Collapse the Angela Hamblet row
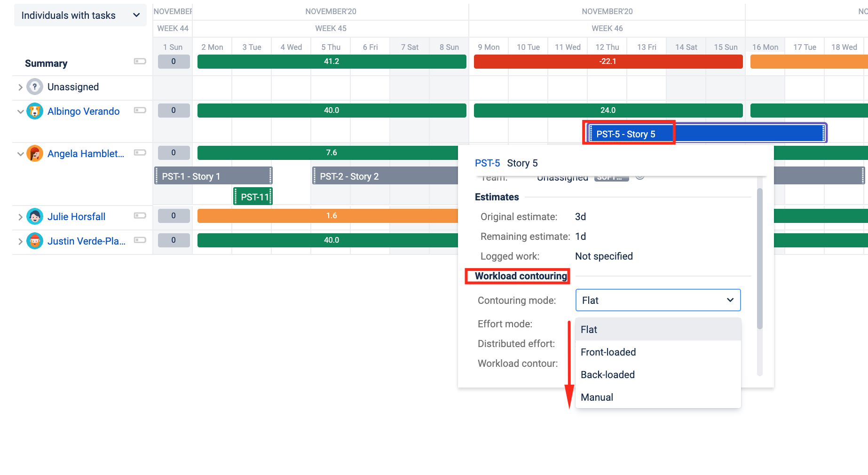The width and height of the screenshot is (868, 475). pyautogui.click(x=20, y=154)
